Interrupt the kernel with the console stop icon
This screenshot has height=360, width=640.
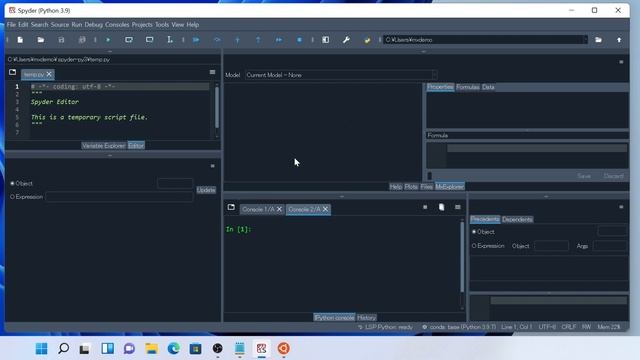click(x=425, y=207)
